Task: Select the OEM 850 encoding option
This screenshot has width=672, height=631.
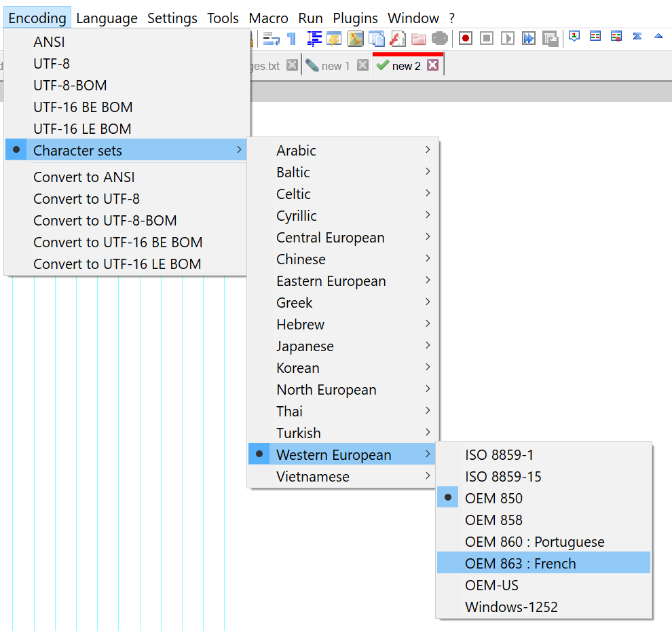Action: click(544, 498)
